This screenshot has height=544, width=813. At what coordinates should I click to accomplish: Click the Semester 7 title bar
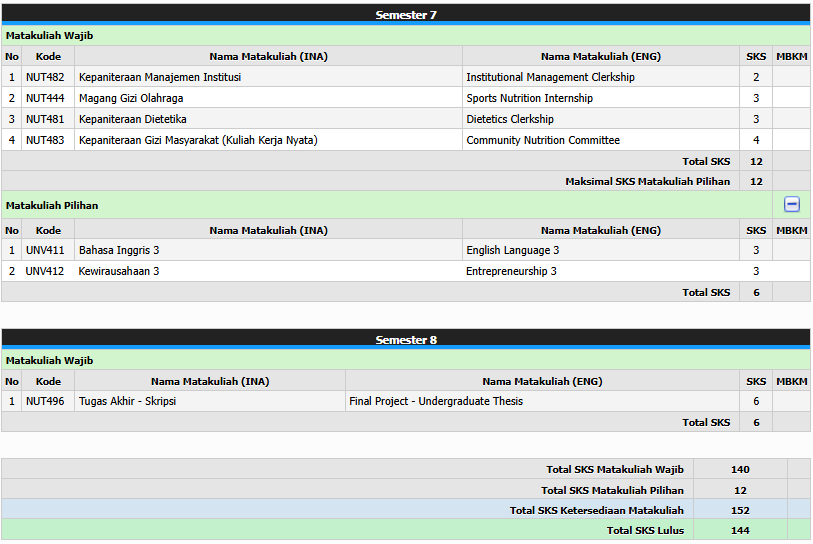click(405, 14)
